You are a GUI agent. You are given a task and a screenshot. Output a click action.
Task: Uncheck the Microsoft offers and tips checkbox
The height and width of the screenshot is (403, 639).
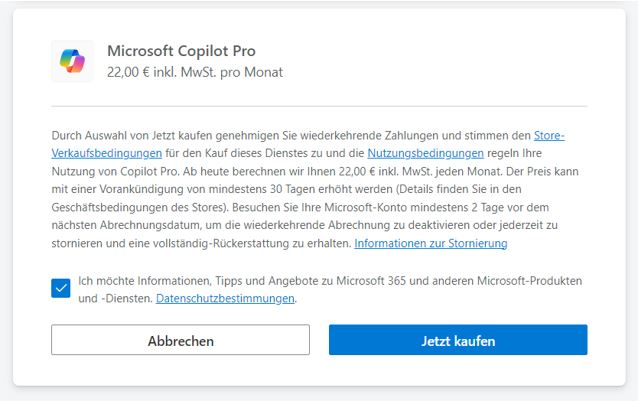point(62,289)
